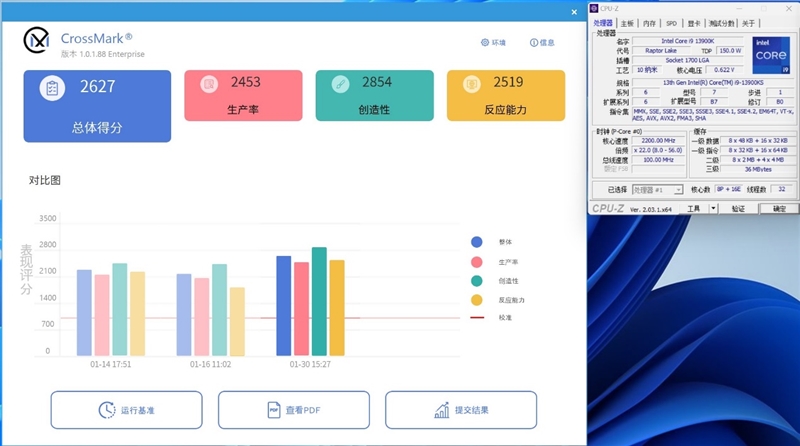
Task: Click the pink 生产率 legend swatch
Action: [477, 262]
